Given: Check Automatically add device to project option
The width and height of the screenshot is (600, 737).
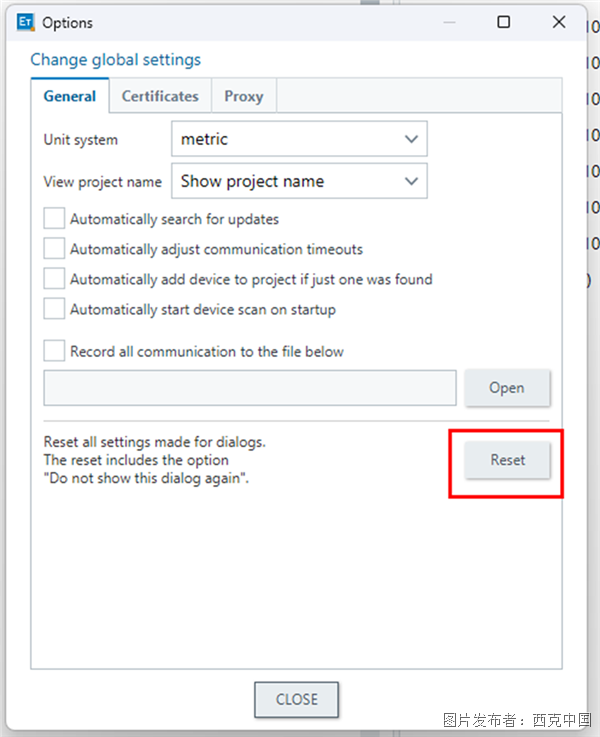Looking at the screenshot, I should (54, 279).
